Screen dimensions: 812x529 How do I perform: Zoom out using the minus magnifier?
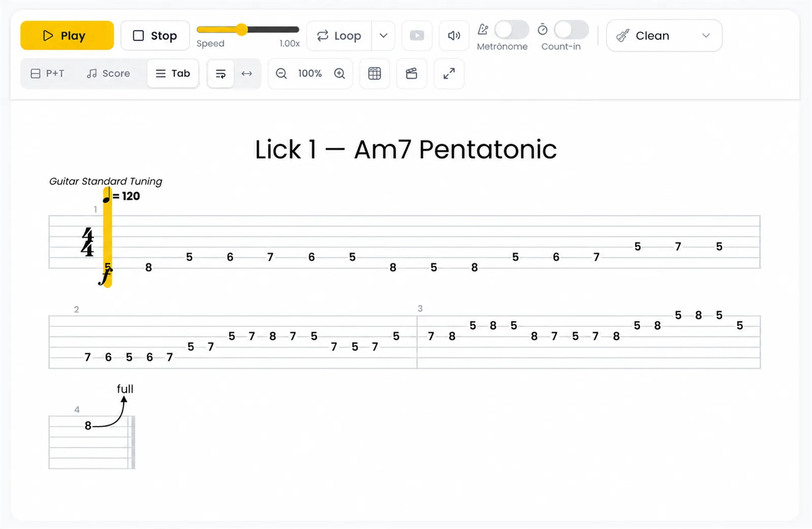coord(281,74)
